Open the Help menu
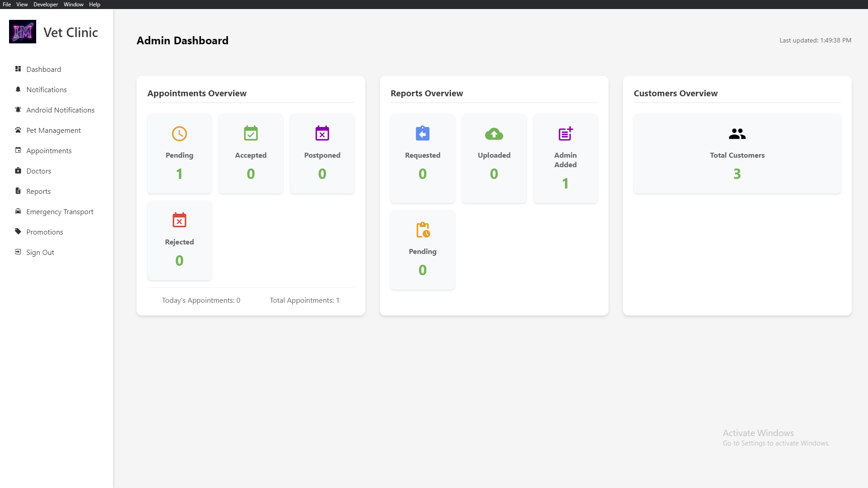Image resolution: width=868 pixels, height=488 pixels. click(x=94, y=5)
